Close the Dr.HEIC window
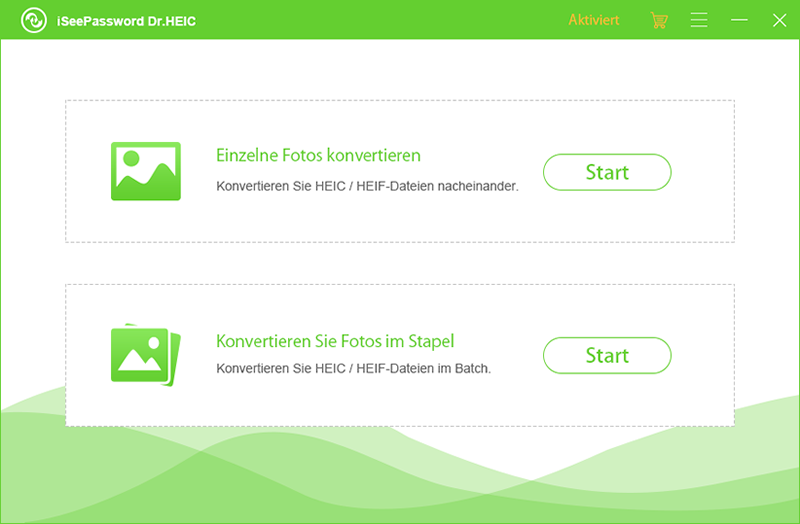The width and height of the screenshot is (800, 524). pyautogui.click(x=780, y=20)
